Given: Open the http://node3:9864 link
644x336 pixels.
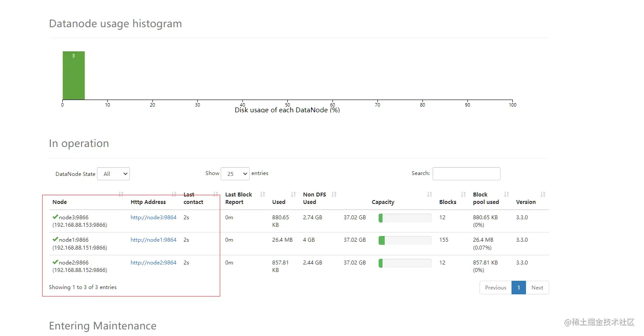Looking at the screenshot, I should click(x=153, y=217).
